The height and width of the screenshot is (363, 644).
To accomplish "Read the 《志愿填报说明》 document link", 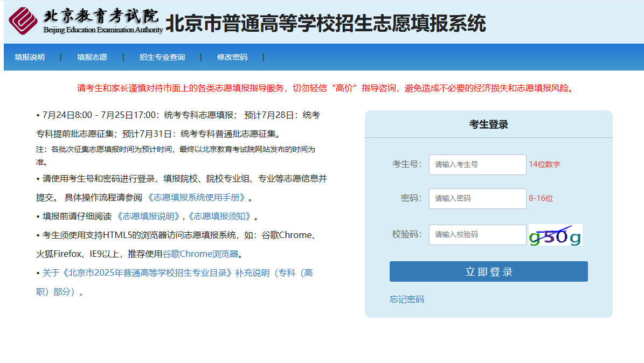I will click(148, 217).
